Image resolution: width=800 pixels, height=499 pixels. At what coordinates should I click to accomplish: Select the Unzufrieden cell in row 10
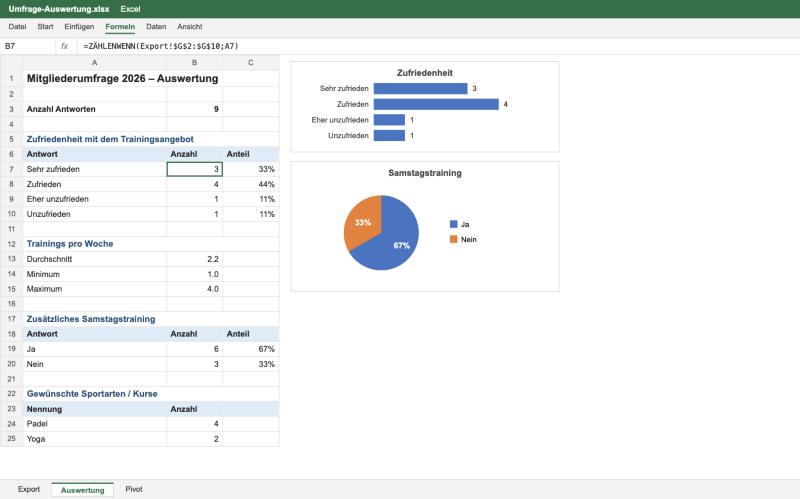click(94, 214)
